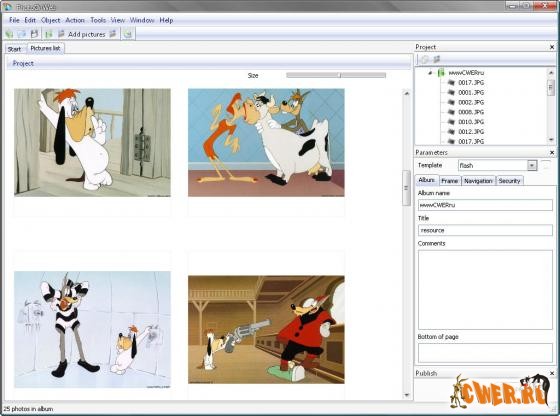Click the small button right of Template dropdown
Image resolution: width=560 pixels, height=416 pixels.
click(x=545, y=165)
